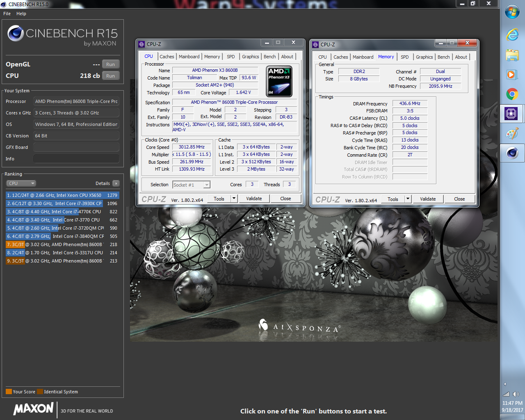Image resolution: width=525 pixels, height=420 pixels.
Task: Show hidden tray icons arrow
Action: [x=505, y=384]
